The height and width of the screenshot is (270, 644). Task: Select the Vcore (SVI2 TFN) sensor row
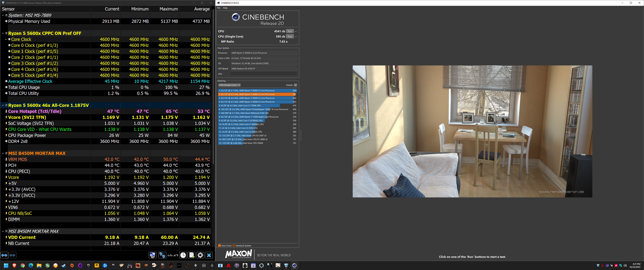click(x=106, y=117)
